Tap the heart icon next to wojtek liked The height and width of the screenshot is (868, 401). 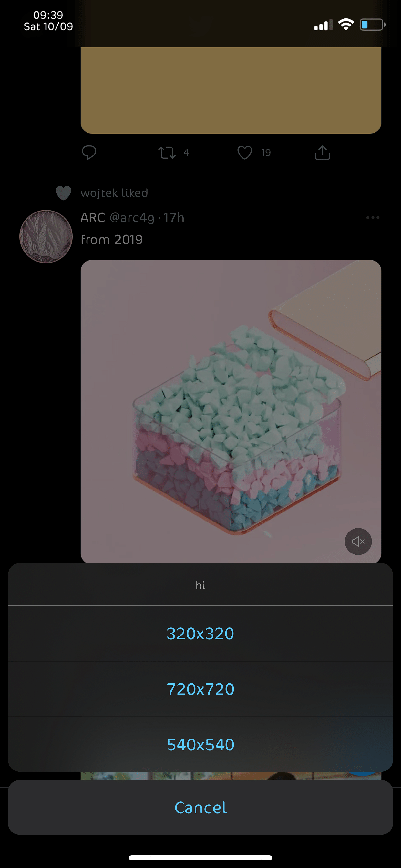[x=63, y=193]
